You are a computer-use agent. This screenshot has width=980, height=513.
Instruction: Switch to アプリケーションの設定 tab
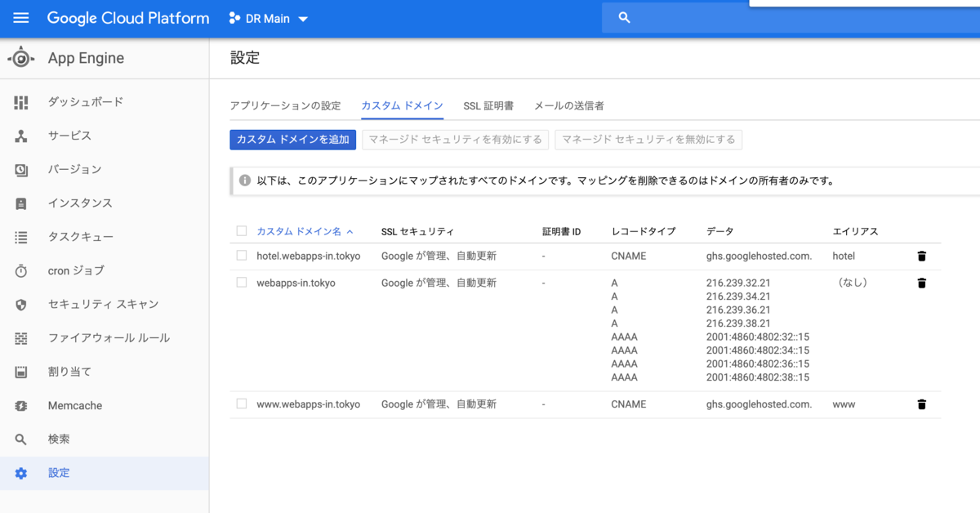[x=285, y=105]
